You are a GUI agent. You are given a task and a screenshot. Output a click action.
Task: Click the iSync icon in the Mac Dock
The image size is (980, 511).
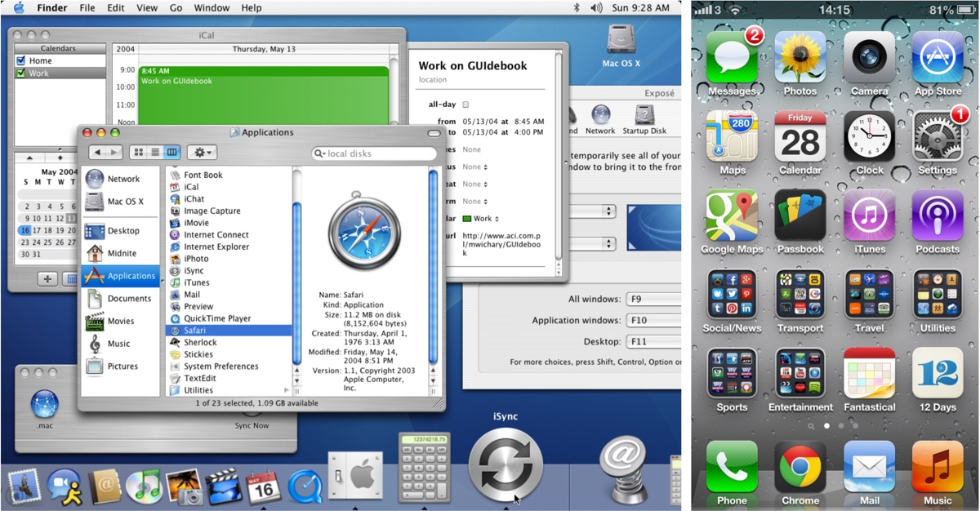coord(506,466)
